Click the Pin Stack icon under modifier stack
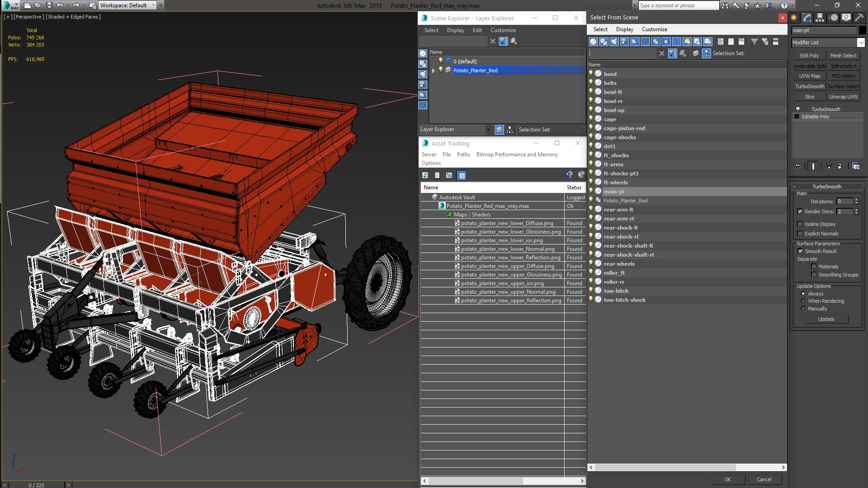Image resolution: width=868 pixels, height=488 pixels. pyautogui.click(x=797, y=166)
